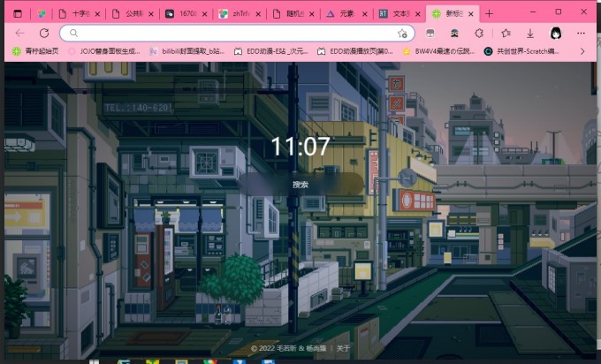Close the 1670 tab

click(205, 14)
